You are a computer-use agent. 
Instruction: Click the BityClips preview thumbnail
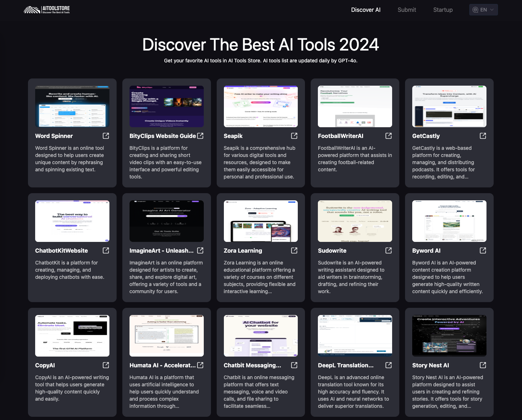(x=166, y=106)
